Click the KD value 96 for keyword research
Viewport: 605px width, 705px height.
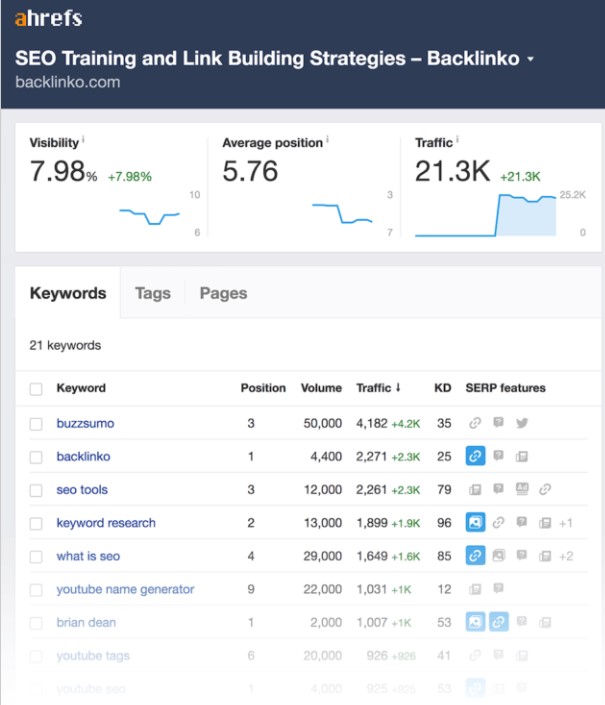(444, 523)
